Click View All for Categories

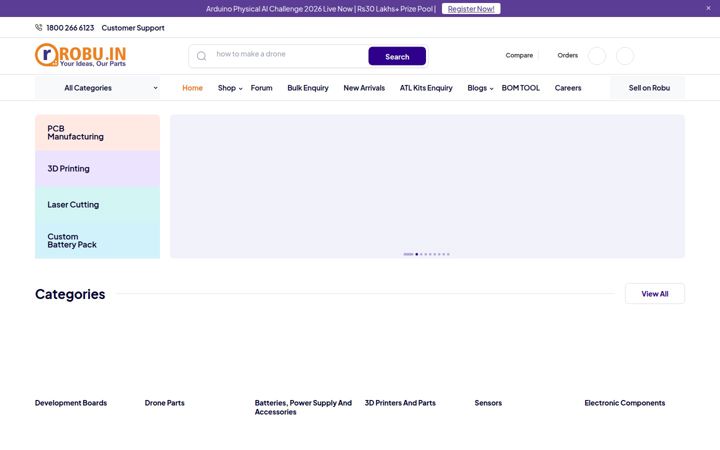point(655,293)
